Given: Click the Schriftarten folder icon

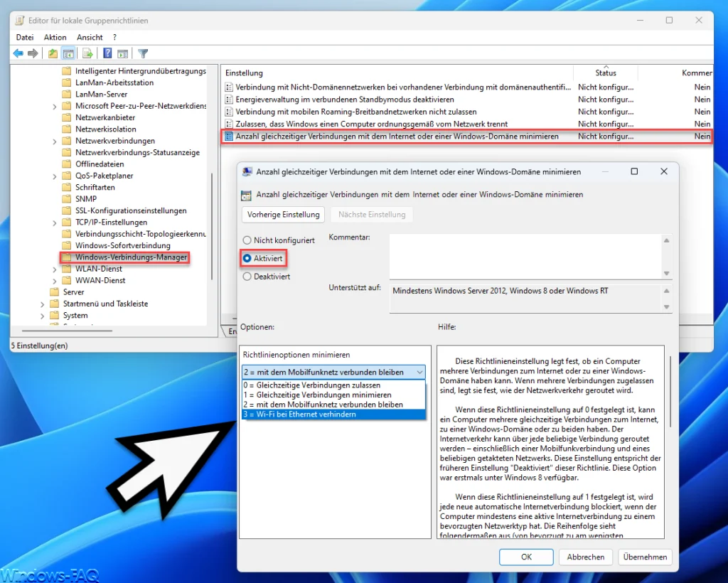Looking at the screenshot, I should (67, 187).
